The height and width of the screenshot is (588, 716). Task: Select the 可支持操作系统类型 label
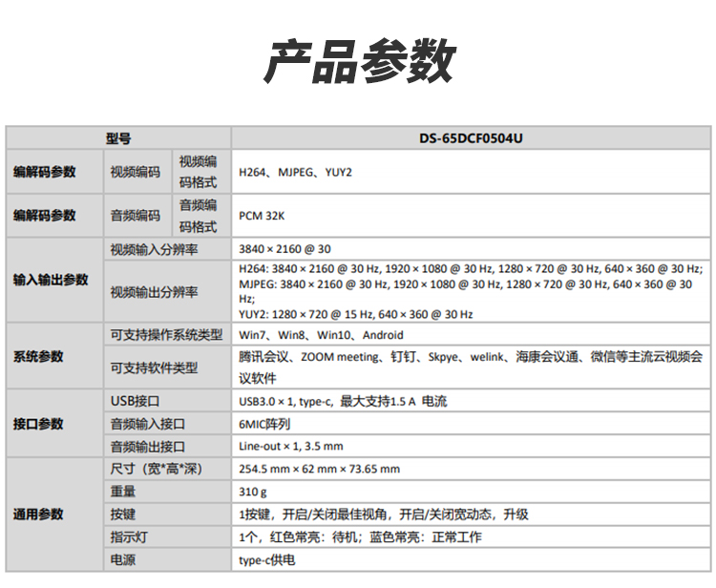click(x=167, y=335)
